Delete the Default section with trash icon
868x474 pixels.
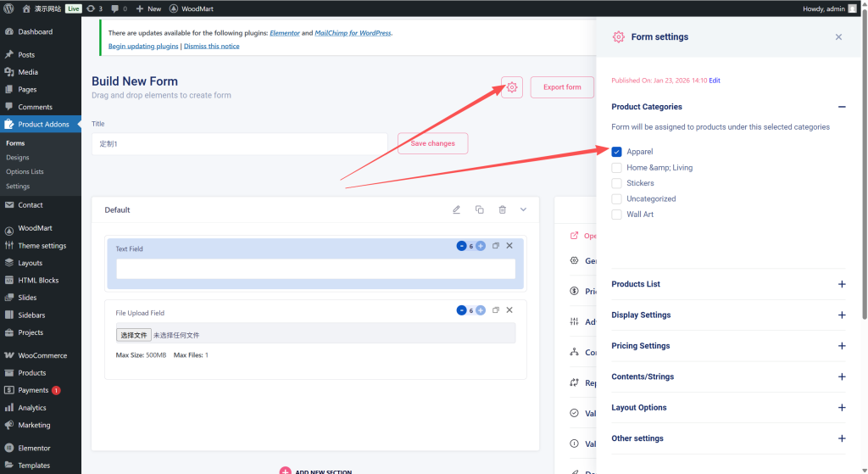[x=502, y=209]
